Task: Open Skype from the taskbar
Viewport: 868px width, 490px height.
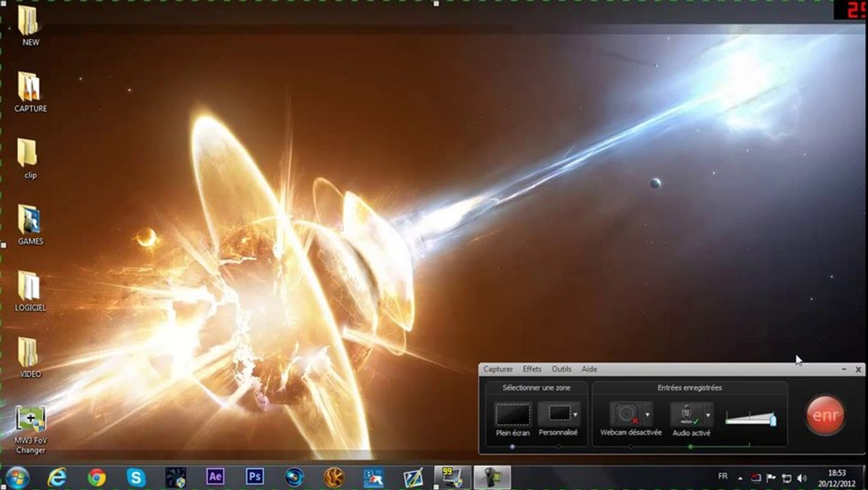Action: tap(136, 477)
